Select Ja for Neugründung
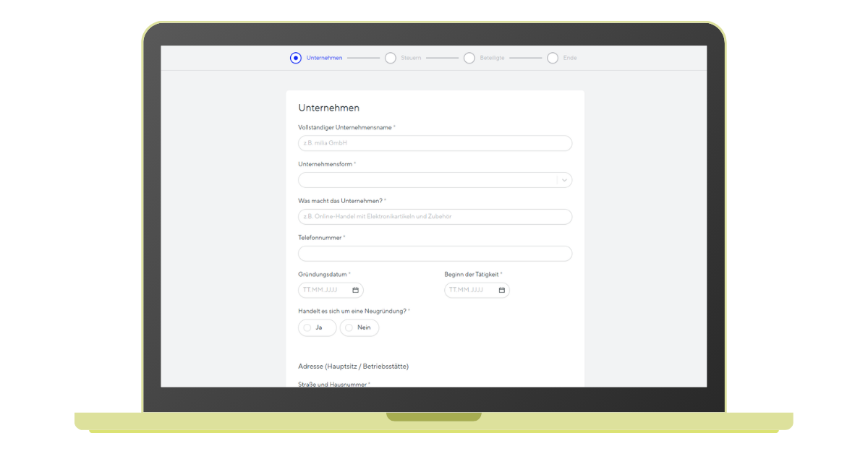Image resolution: width=868 pixels, height=454 pixels. click(x=317, y=327)
